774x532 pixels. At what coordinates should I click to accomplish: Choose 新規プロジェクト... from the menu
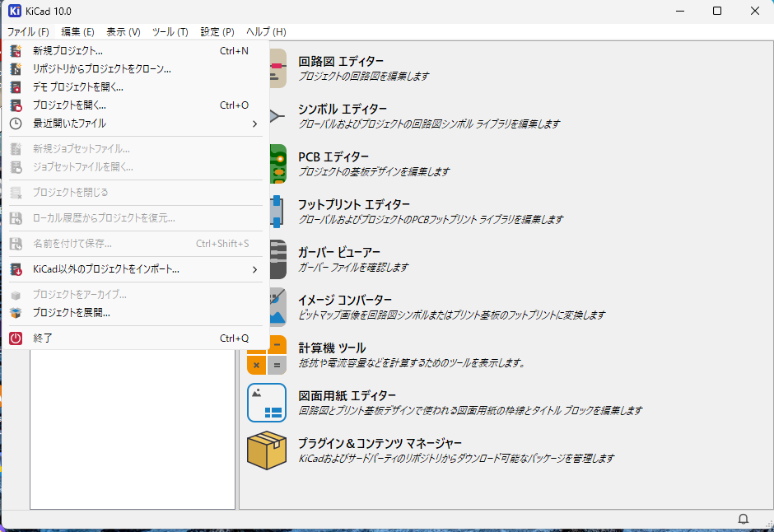coord(136,51)
